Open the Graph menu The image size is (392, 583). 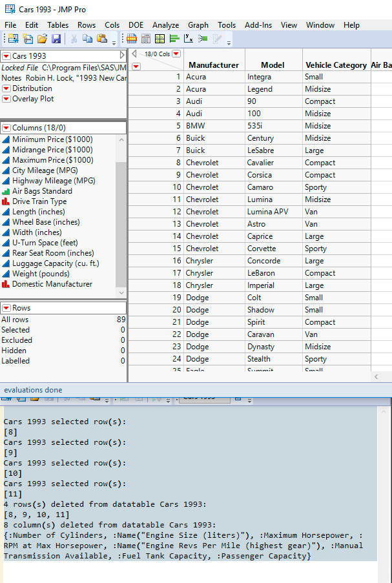[x=198, y=25]
